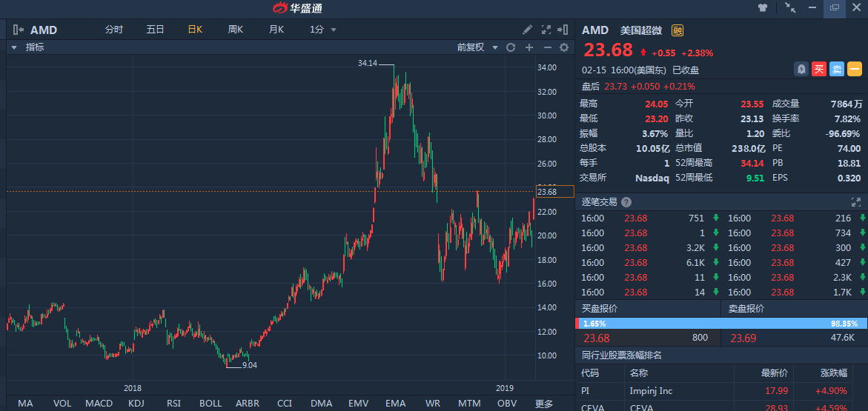Toggle the RSI indicator
The height and width of the screenshot is (411, 868).
click(173, 404)
